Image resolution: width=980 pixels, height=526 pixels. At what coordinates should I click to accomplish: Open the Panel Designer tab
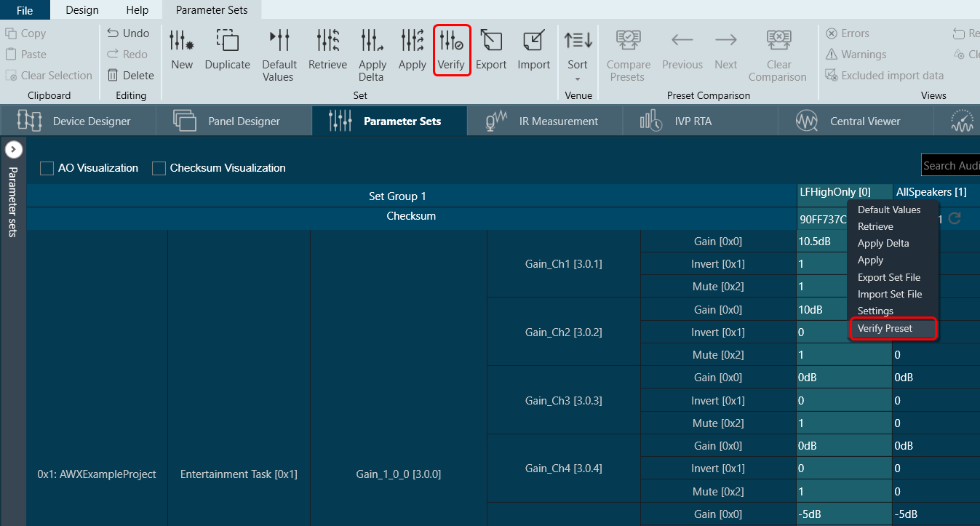234,121
